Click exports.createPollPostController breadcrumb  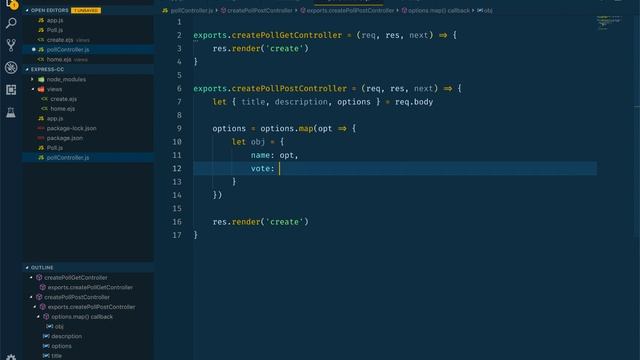click(x=350, y=11)
